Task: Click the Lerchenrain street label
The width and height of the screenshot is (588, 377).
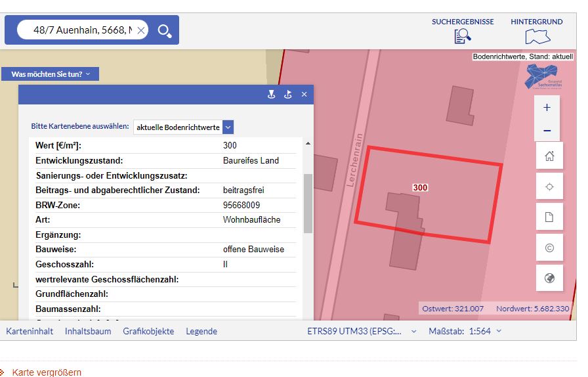Action: (354, 160)
